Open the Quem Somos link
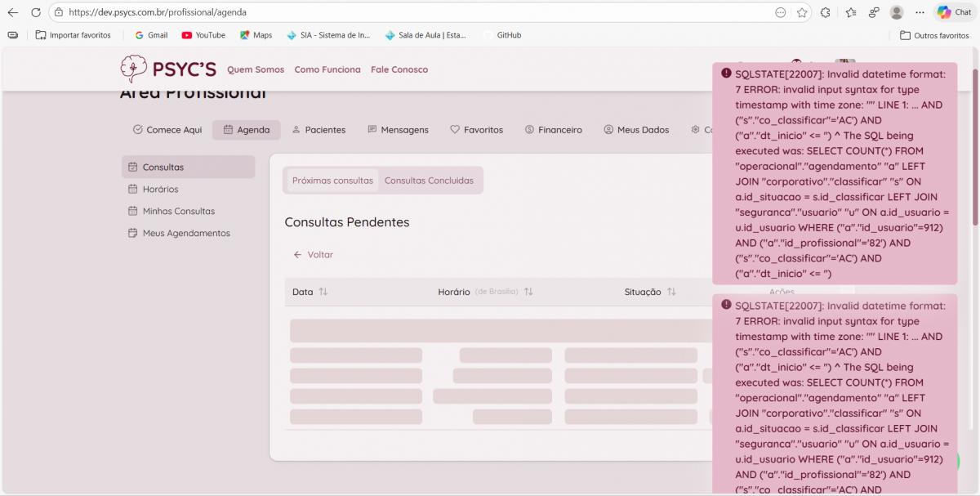The height and width of the screenshot is (496, 980). (x=256, y=69)
